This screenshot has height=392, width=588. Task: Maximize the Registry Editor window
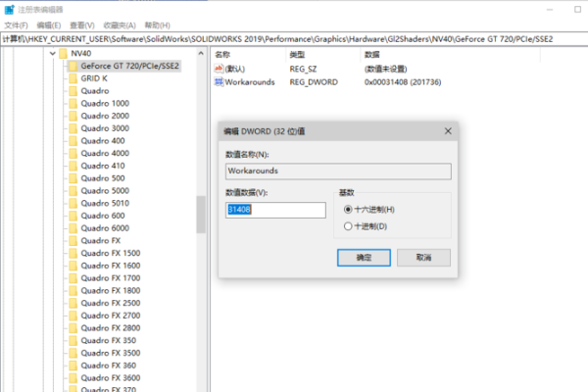point(577,10)
